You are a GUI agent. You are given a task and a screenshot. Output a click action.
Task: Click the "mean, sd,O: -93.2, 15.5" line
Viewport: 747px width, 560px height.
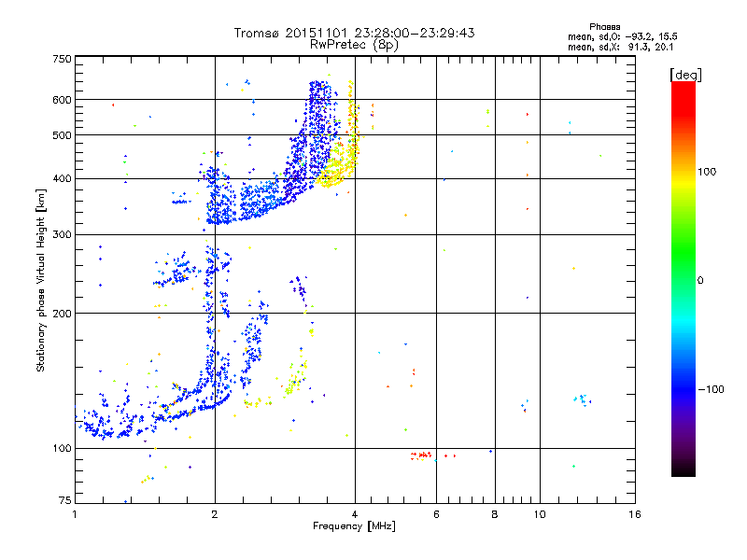tap(623, 36)
